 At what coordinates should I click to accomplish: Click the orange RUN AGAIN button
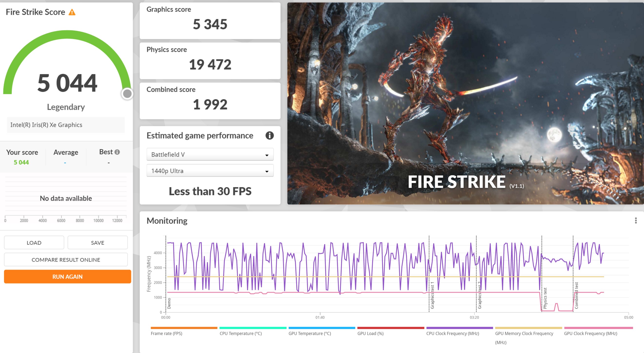point(67,277)
